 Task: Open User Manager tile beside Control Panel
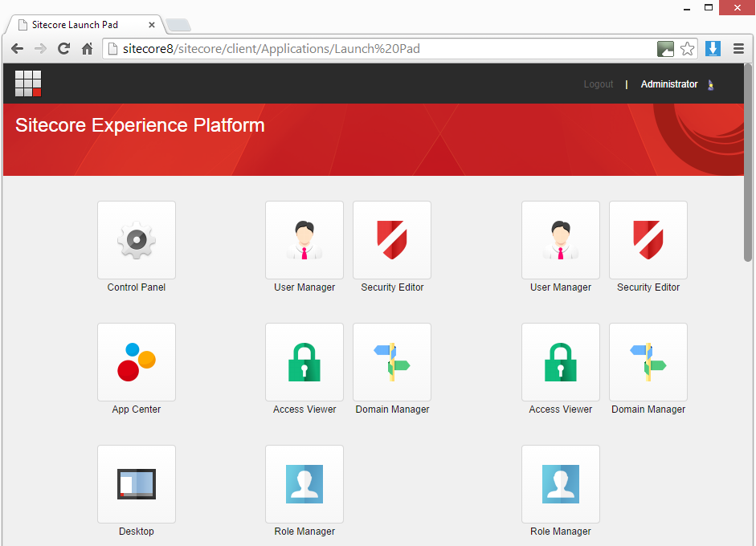pos(304,240)
